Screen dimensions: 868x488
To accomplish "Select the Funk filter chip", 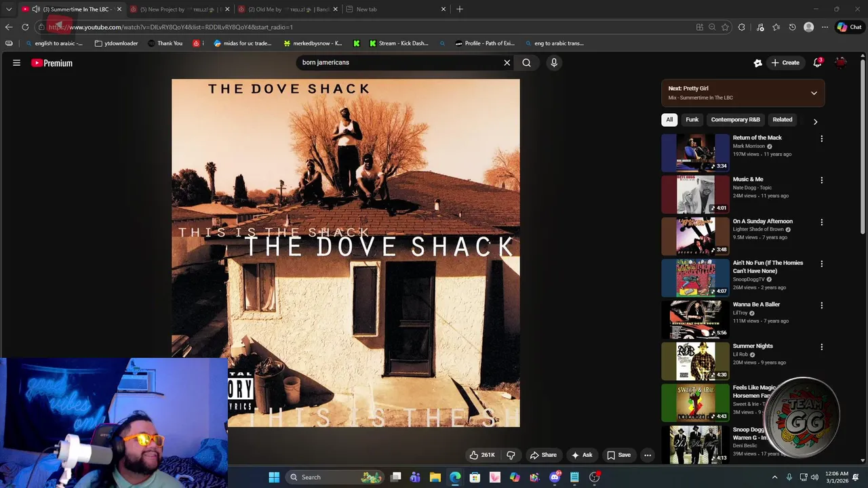I will tap(692, 119).
